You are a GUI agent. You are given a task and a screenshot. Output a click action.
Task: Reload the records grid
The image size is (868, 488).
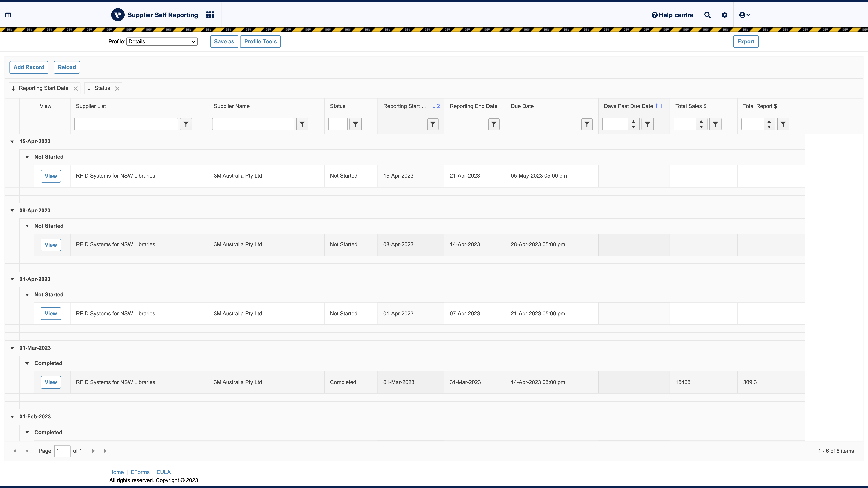(67, 67)
